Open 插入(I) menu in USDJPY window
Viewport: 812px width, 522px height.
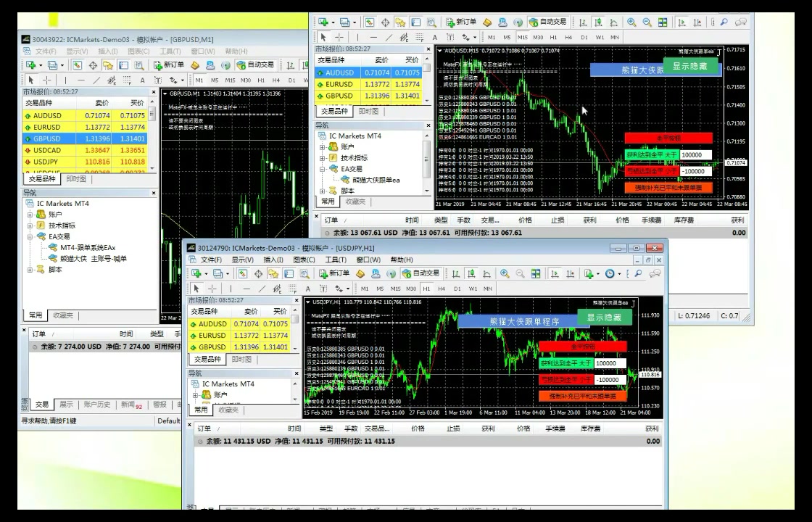coord(273,260)
